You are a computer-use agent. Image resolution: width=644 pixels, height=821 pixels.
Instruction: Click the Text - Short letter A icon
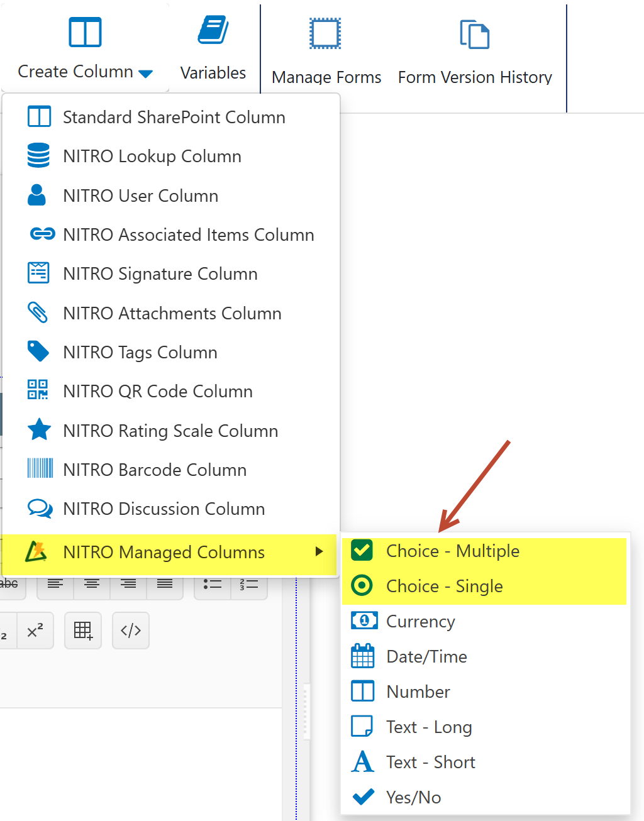[x=362, y=761]
